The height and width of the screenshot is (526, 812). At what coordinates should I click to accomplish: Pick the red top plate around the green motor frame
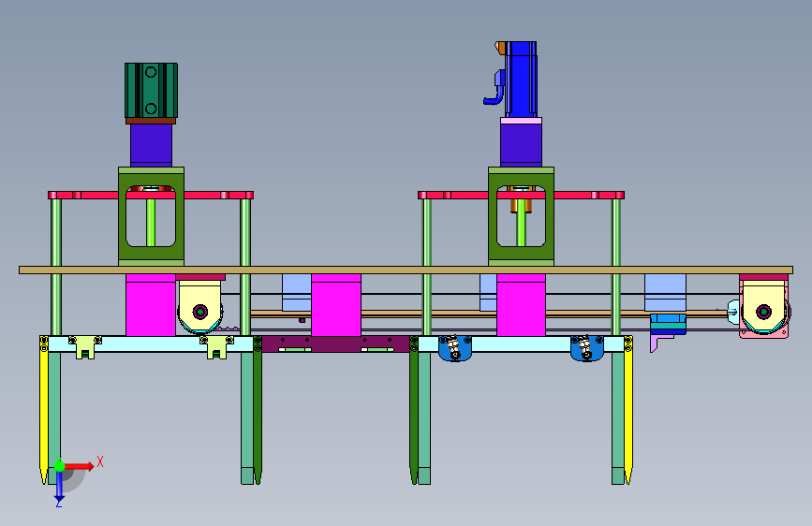point(151,196)
